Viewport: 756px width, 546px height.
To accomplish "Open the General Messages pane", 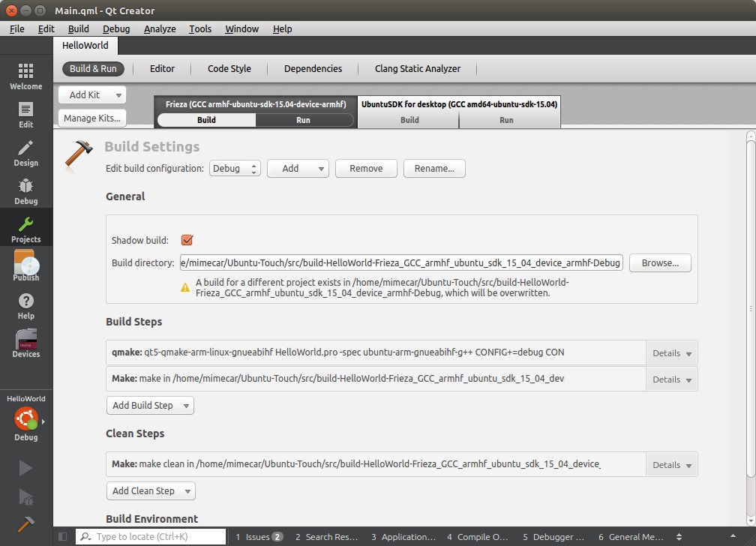I will (631, 536).
